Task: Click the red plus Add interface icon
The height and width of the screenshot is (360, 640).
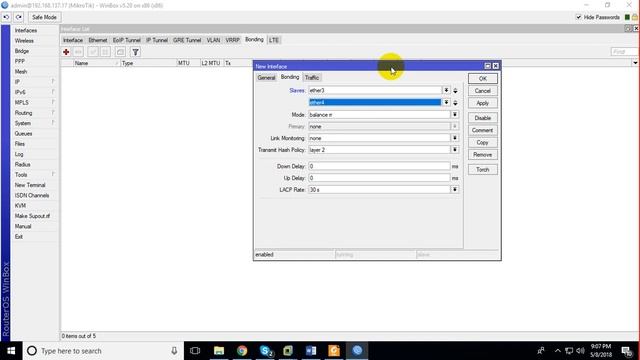Action: pyautogui.click(x=66, y=52)
